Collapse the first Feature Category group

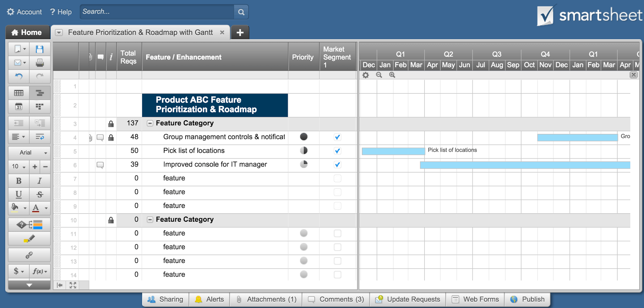(150, 123)
